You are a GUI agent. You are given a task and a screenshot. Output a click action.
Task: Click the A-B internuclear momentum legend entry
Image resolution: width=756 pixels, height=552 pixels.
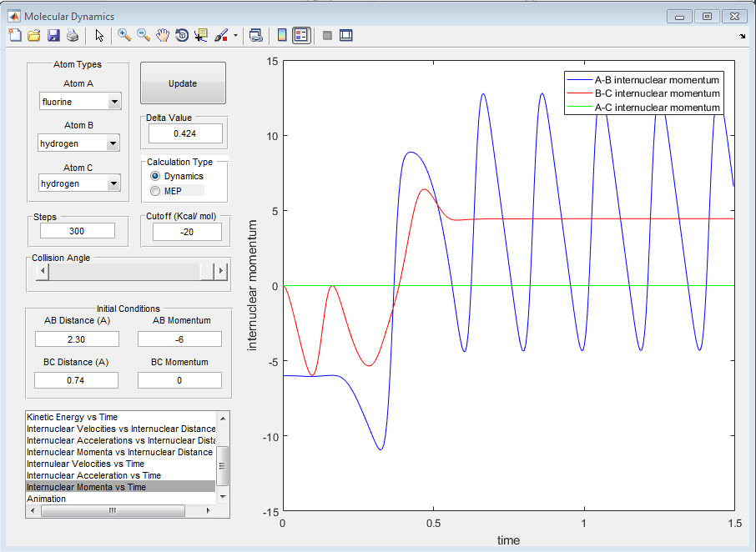tap(643, 80)
